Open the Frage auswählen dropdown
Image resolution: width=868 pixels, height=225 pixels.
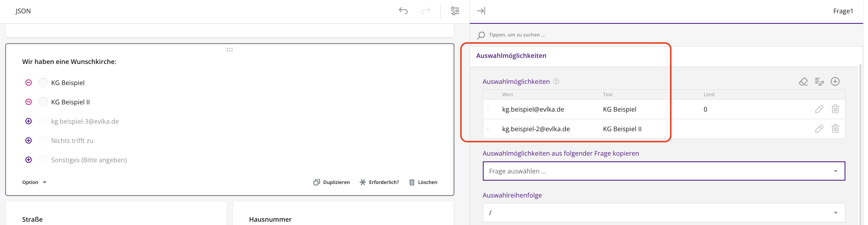pyautogui.click(x=663, y=171)
